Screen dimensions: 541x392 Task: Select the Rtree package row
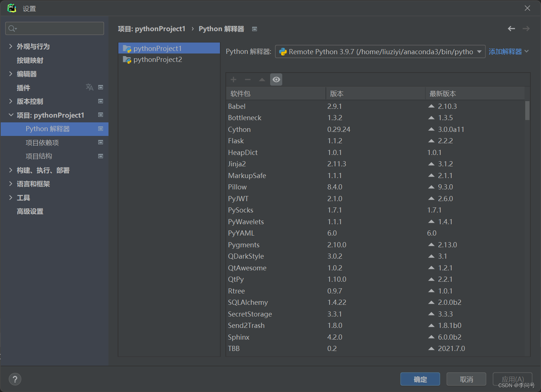(375, 291)
